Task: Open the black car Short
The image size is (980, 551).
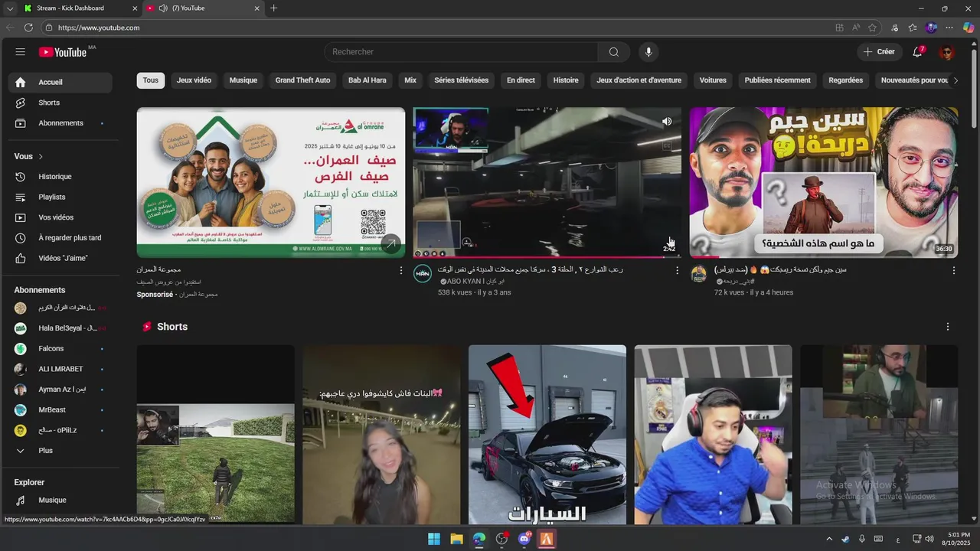Action: click(x=547, y=435)
